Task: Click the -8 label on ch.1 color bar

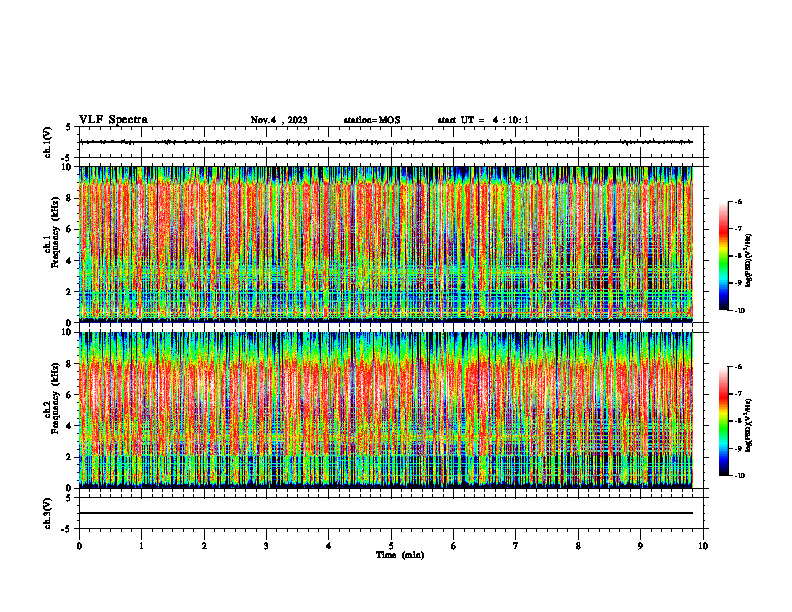Action: pos(738,256)
